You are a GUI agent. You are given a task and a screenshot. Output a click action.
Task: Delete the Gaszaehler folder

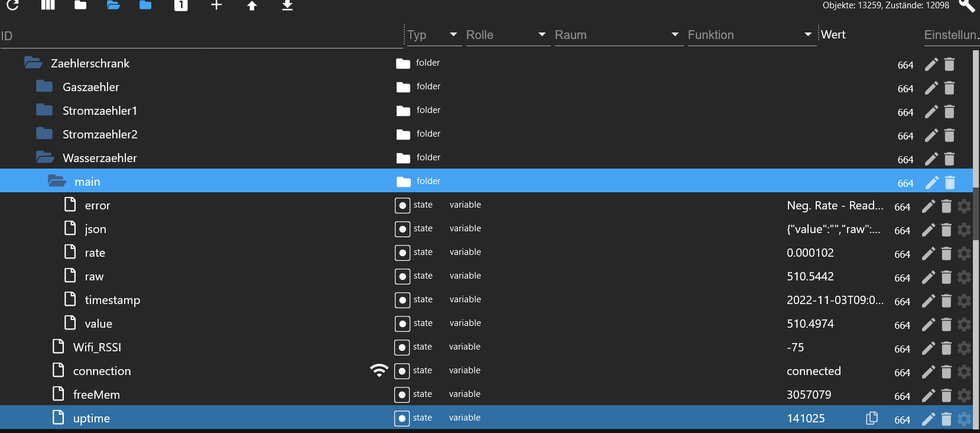pyautogui.click(x=949, y=88)
